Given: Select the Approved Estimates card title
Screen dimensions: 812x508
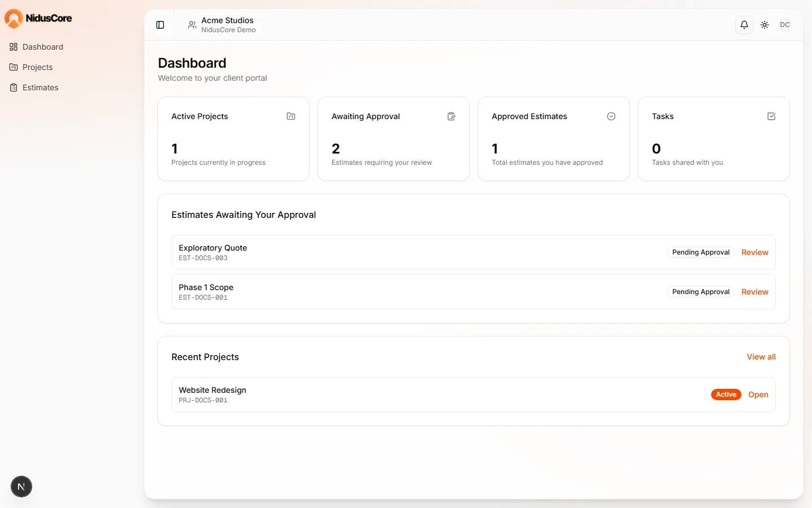Looking at the screenshot, I should (x=529, y=116).
